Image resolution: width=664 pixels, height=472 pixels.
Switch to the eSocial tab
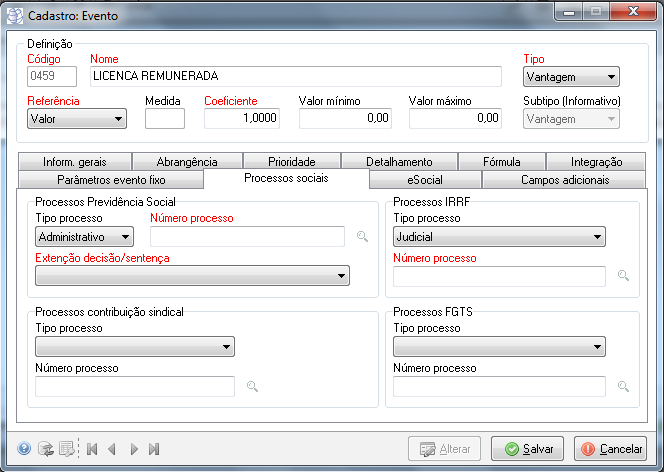pyautogui.click(x=425, y=180)
